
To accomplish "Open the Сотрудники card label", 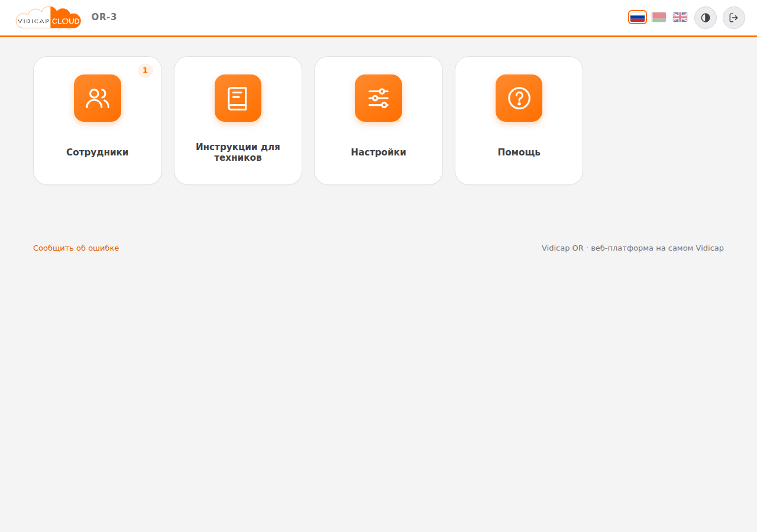I will coord(98,153).
